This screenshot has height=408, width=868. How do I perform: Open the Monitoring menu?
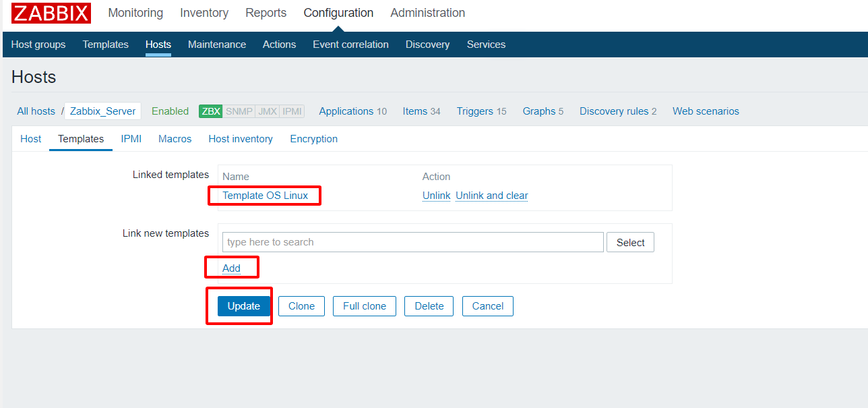coord(135,13)
